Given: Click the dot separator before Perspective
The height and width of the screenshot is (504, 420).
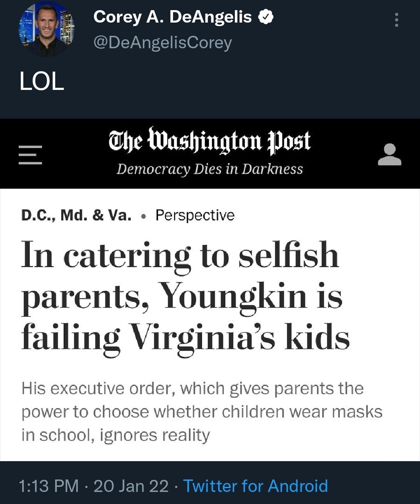Looking at the screenshot, I should [144, 216].
